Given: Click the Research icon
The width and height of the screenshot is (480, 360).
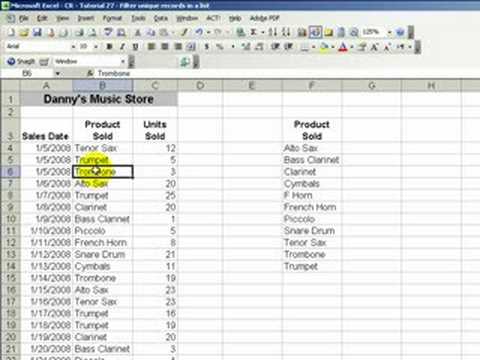Looking at the screenshot, I should [121, 32].
